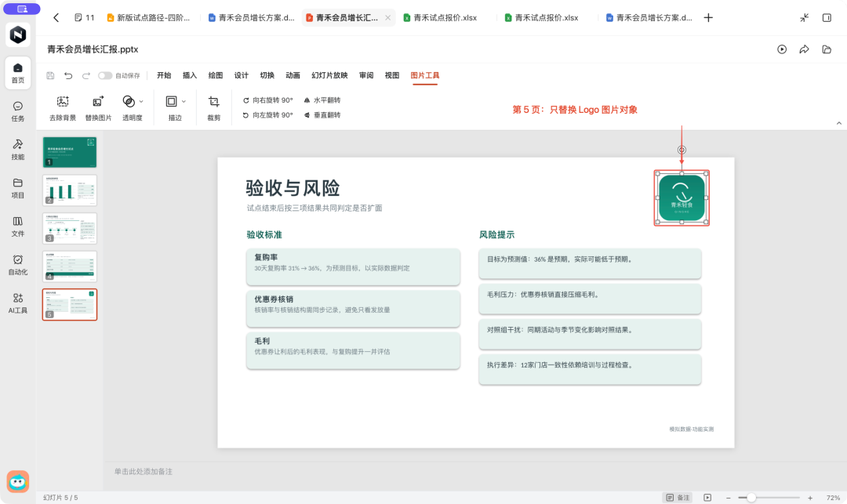This screenshot has width=847, height=504.
Task: Click the 替换图片 replace image icon
Action: pyautogui.click(x=98, y=101)
